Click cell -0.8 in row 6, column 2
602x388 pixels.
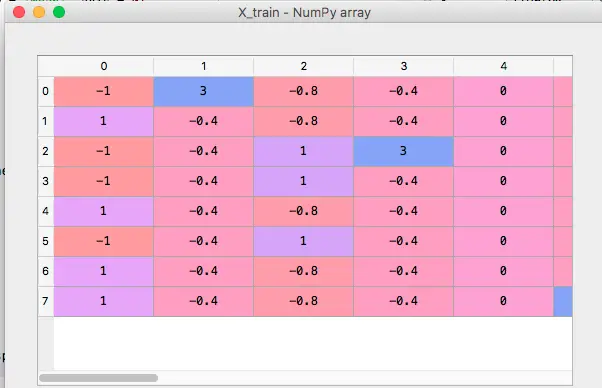click(304, 271)
